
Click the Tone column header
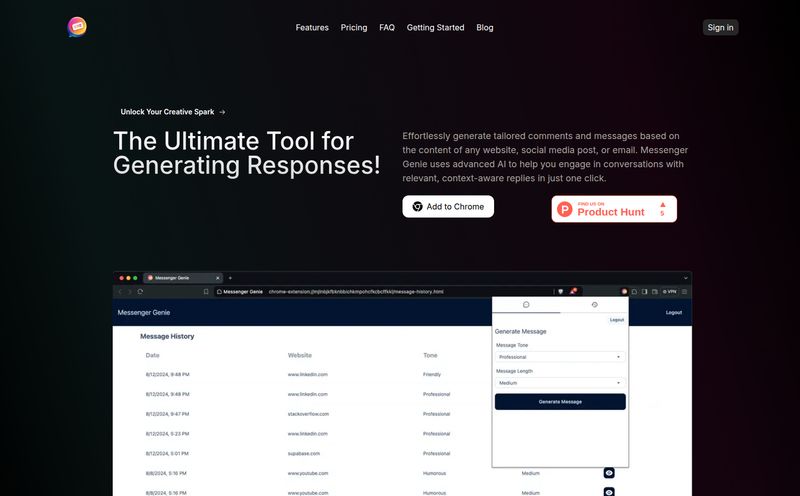pyautogui.click(x=430, y=355)
